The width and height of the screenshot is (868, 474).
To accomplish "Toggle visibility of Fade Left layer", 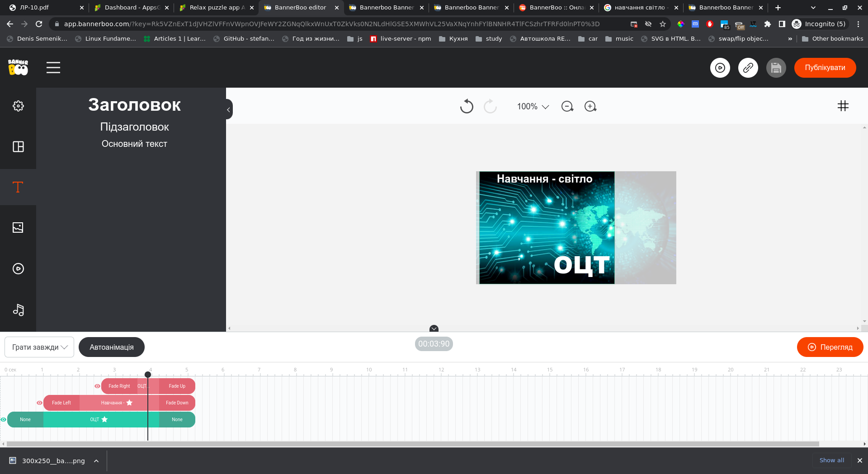I will (x=39, y=403).
